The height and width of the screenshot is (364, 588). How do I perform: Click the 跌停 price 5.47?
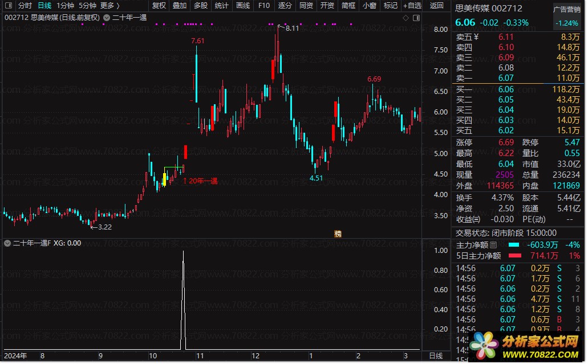[x=572, y=142]
